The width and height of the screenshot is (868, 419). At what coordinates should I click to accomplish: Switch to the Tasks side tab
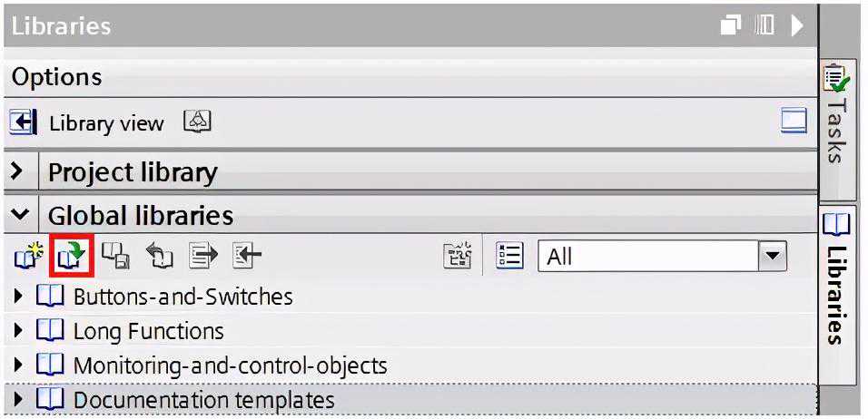(836, 118)
